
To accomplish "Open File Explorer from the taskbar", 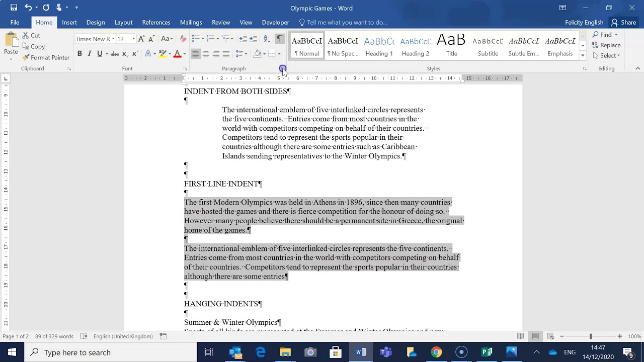I will click(x=285, y=352).
